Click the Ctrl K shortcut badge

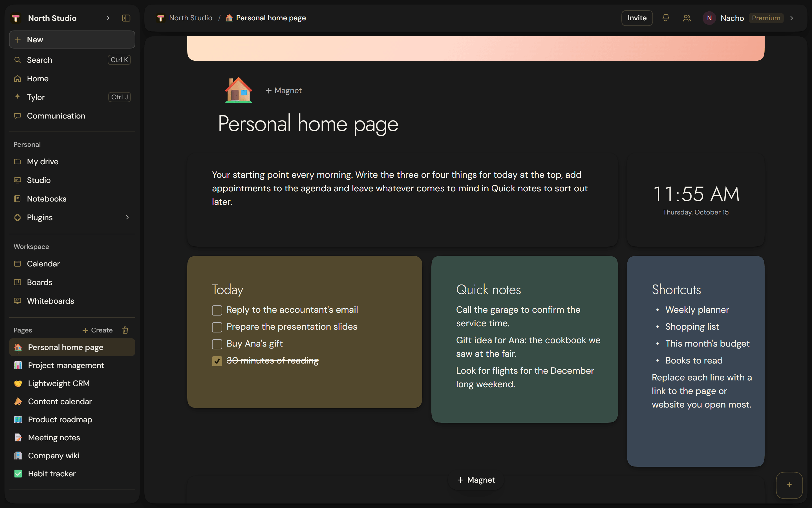click(119, 60)
